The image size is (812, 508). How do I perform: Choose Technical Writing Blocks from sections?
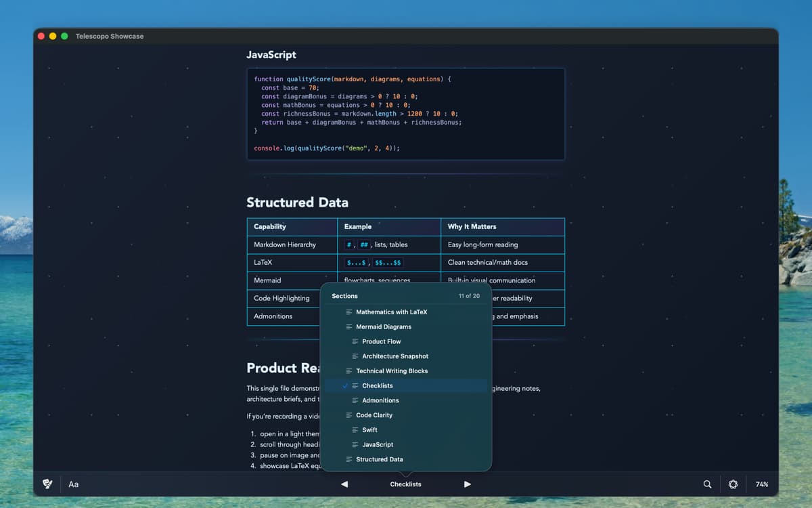[392, 371]
